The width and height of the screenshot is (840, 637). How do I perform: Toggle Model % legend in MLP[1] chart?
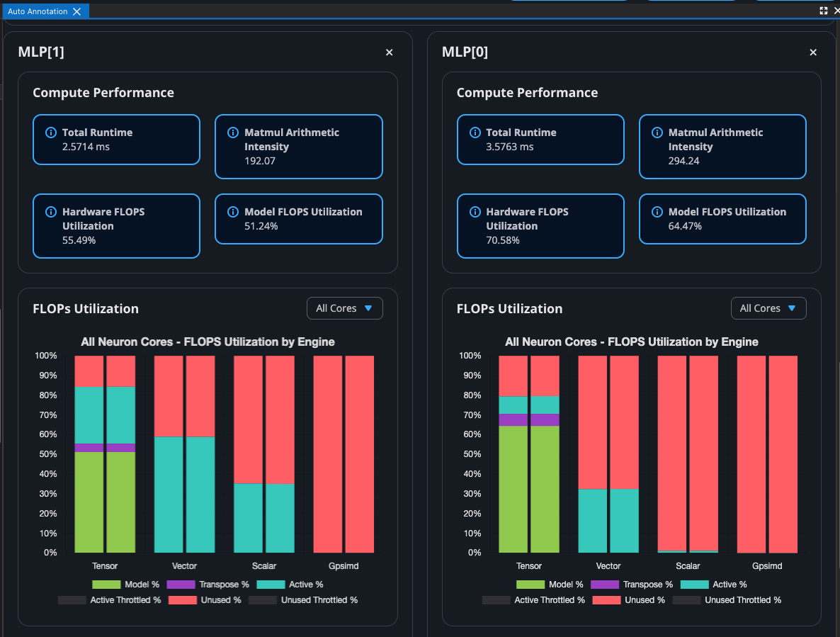pos(126,585)
